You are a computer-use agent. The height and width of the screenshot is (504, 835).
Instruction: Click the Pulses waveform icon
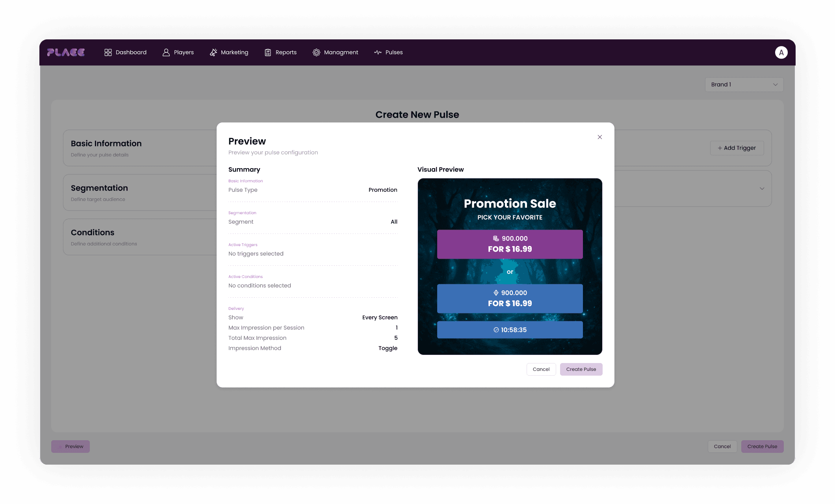coord(378,52)
